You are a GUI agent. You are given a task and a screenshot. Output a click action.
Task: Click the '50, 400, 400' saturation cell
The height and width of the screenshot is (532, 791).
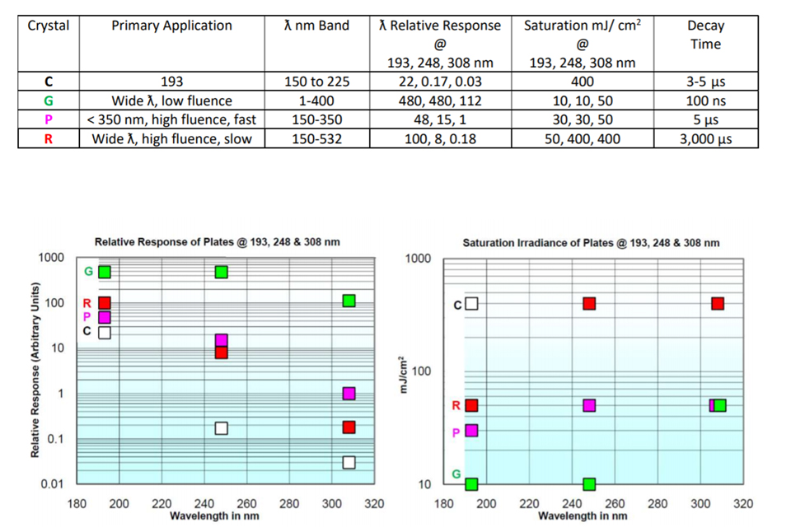click(583, 138)
